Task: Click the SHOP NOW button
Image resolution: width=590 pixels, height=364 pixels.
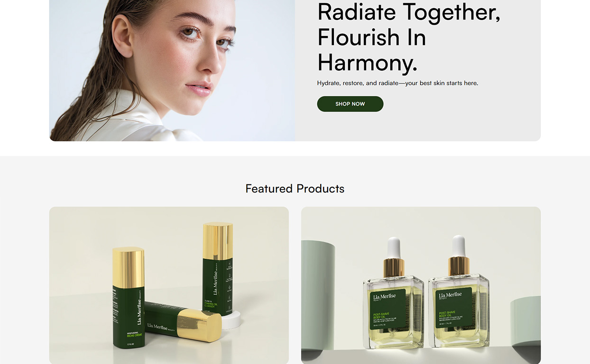Action: pyautogui.click(x=350, y=104)
